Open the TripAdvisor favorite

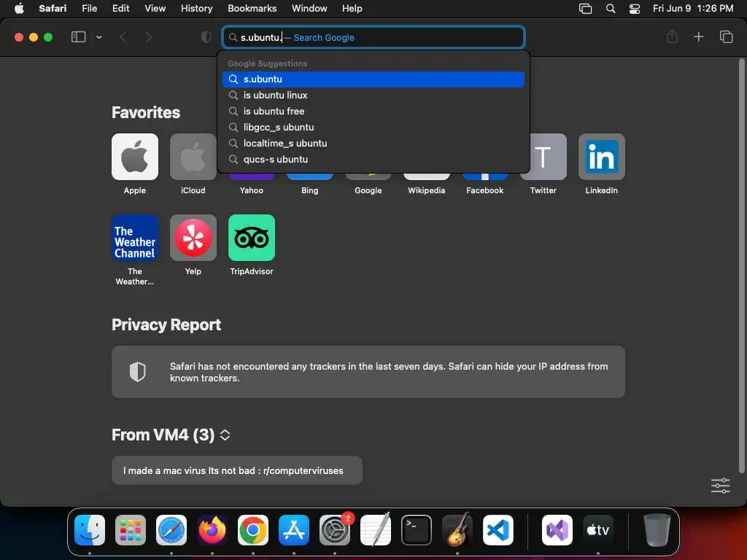click(252, 238)
